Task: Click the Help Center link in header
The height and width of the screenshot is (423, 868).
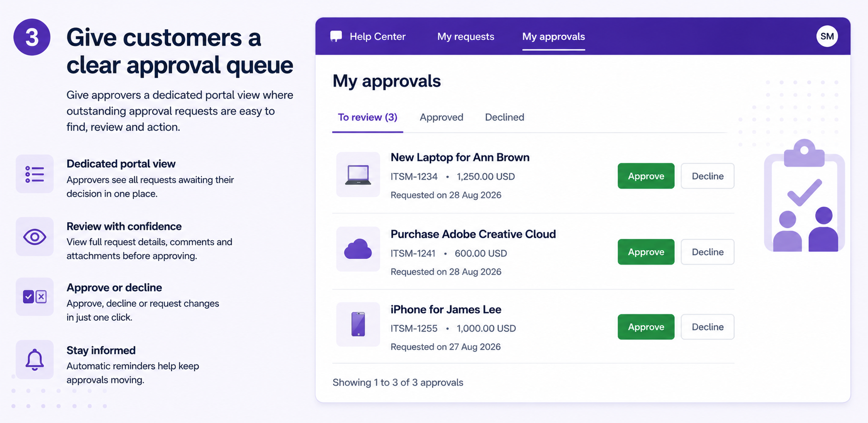Action: 377,37
